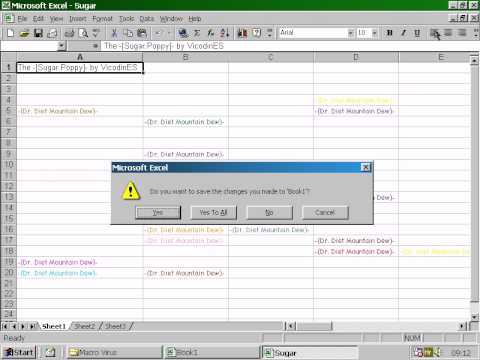Open the Edit menu

38,19
